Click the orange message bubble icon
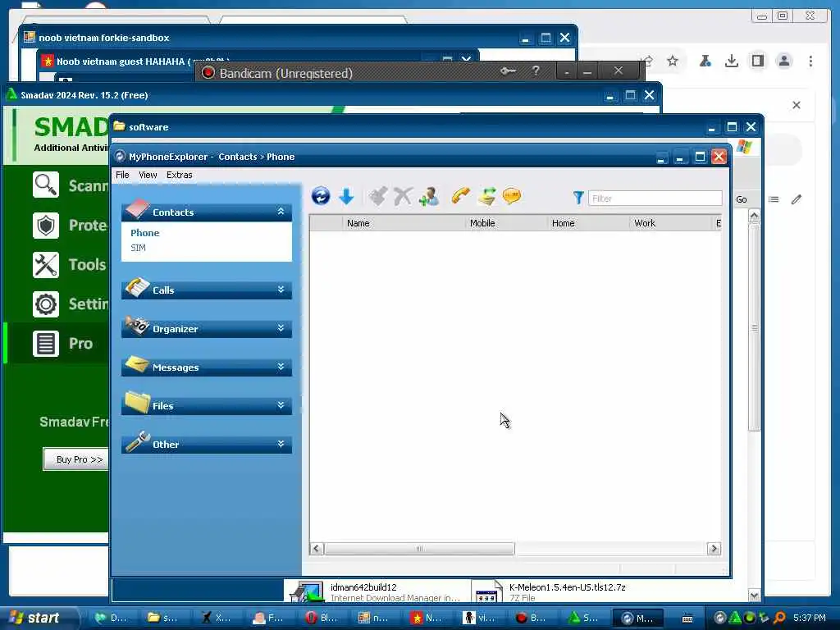 (x=512, y=197)
